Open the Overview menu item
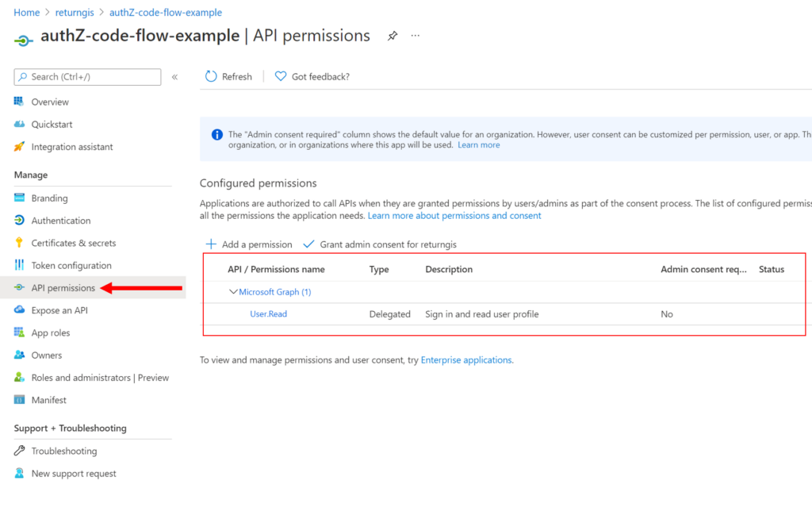The width and height of the screenshot is (812, 515). (x=50, y=102)
